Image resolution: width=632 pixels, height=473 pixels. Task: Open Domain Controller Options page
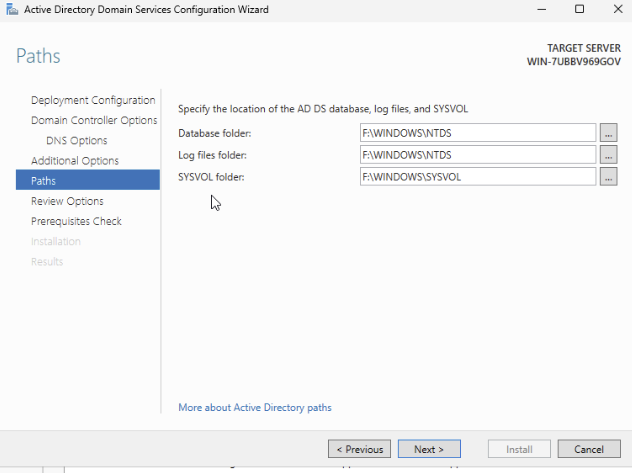click(x=94, y=120)
